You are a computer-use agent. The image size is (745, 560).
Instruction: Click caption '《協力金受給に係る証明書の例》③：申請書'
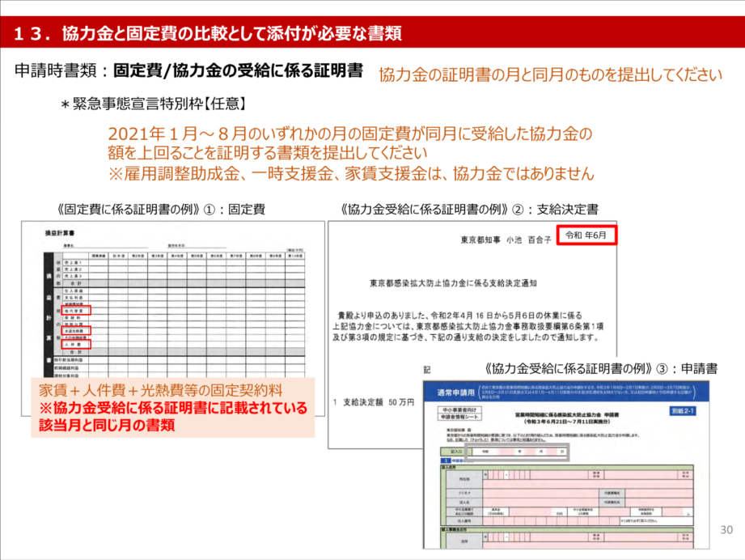(x=600, y=368)
